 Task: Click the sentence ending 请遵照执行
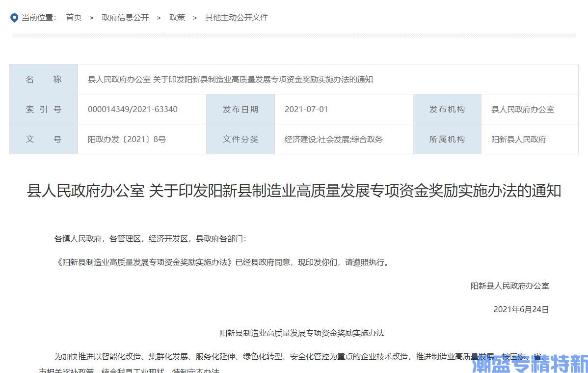pyautogui.click(x=223, y=262)
